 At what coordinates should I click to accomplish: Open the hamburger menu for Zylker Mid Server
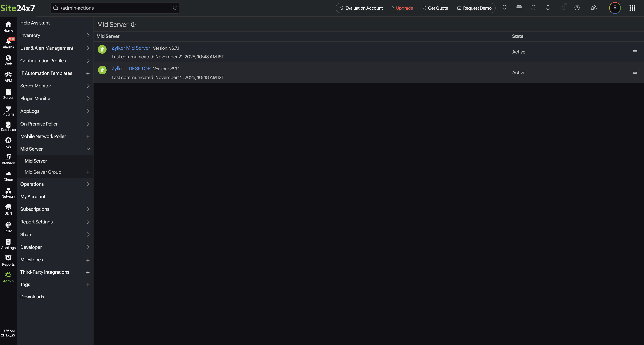coord(635,52)
